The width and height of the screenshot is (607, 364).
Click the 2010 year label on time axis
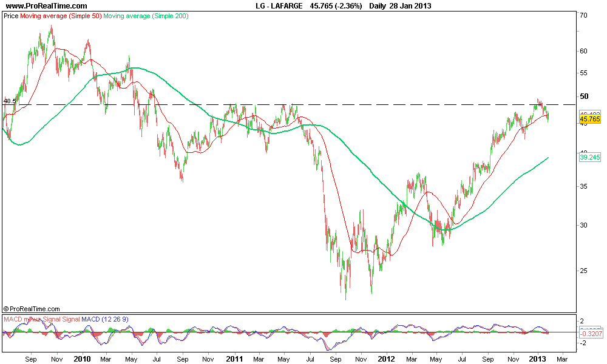click(x=82, y=359)
